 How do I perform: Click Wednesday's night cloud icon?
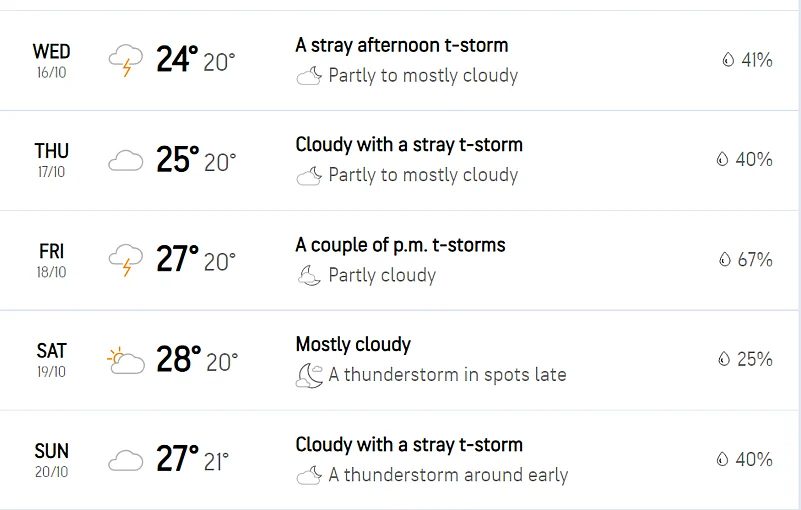click(309, 76)
